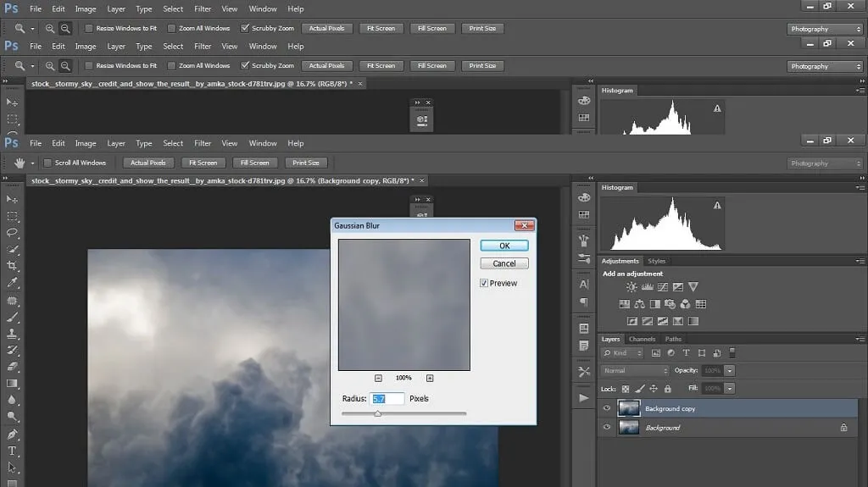
Task: Select the Crop tool
Action: point(13,266)
